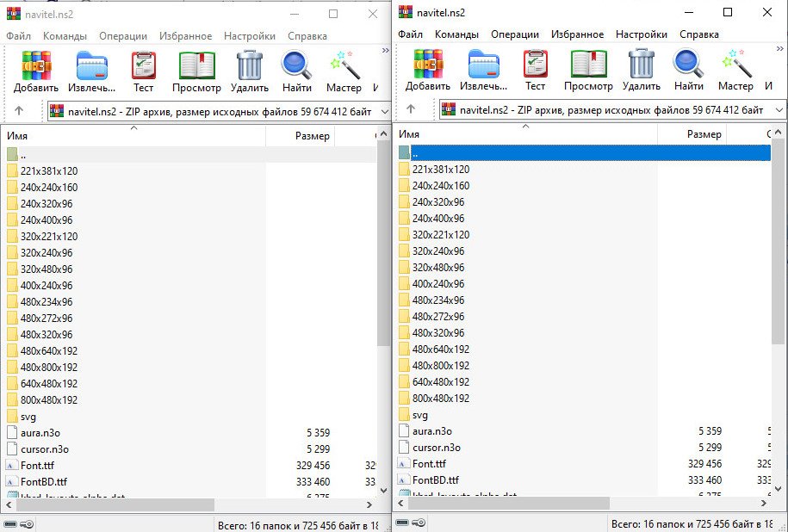Open Справка menu in left window
Viewport: 788px width, 532px height.
click(307, 36)
